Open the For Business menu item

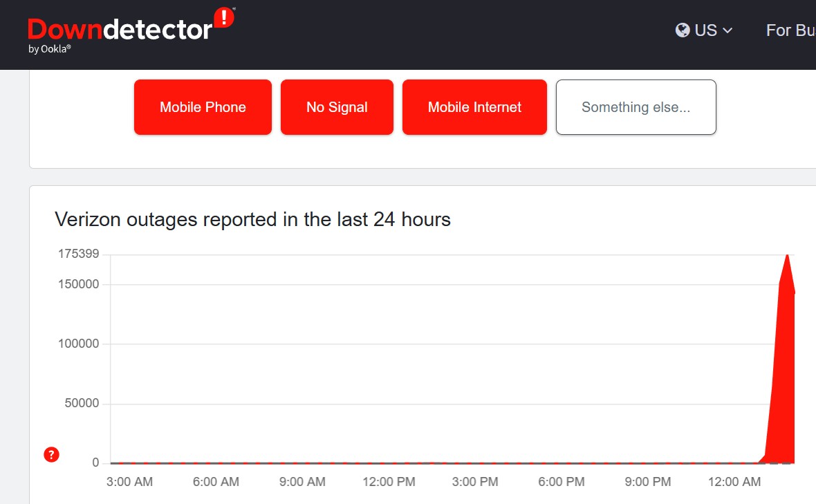point(790,30)
